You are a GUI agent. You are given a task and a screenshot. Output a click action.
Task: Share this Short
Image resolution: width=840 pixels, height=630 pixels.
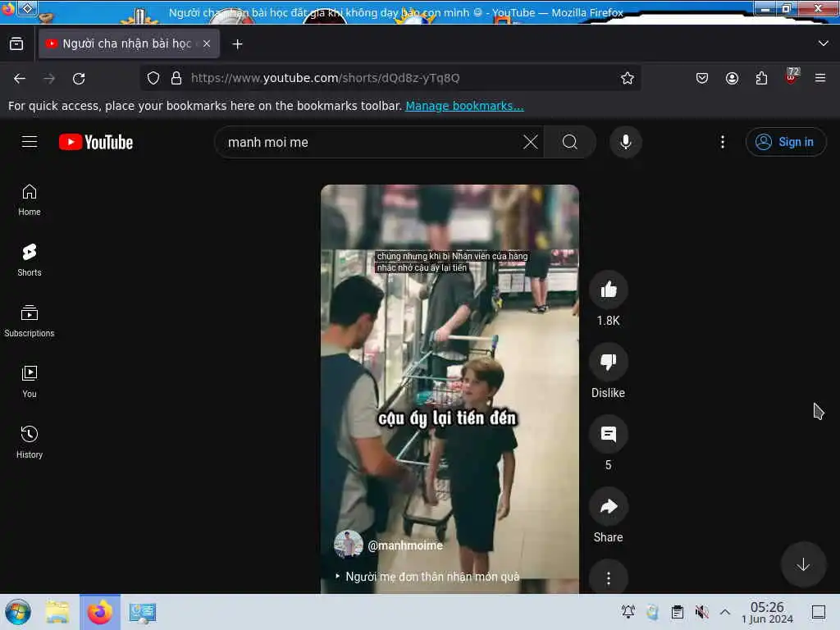608,507
